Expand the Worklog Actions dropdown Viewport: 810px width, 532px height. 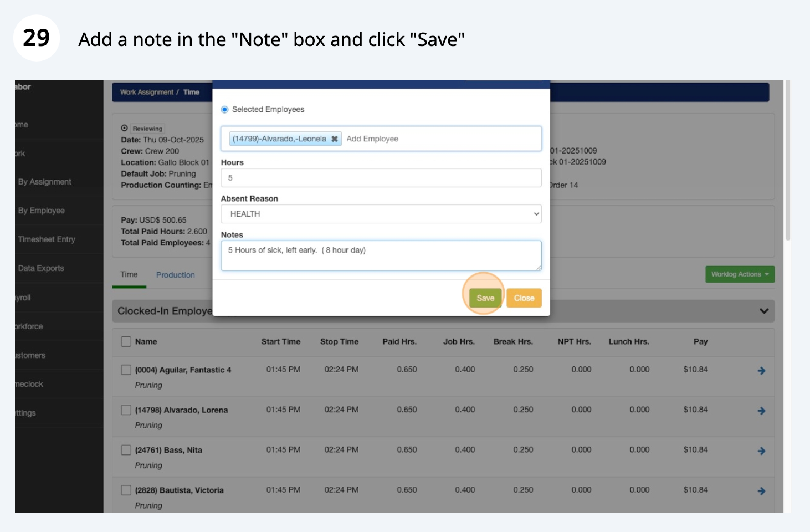[739, 274]
